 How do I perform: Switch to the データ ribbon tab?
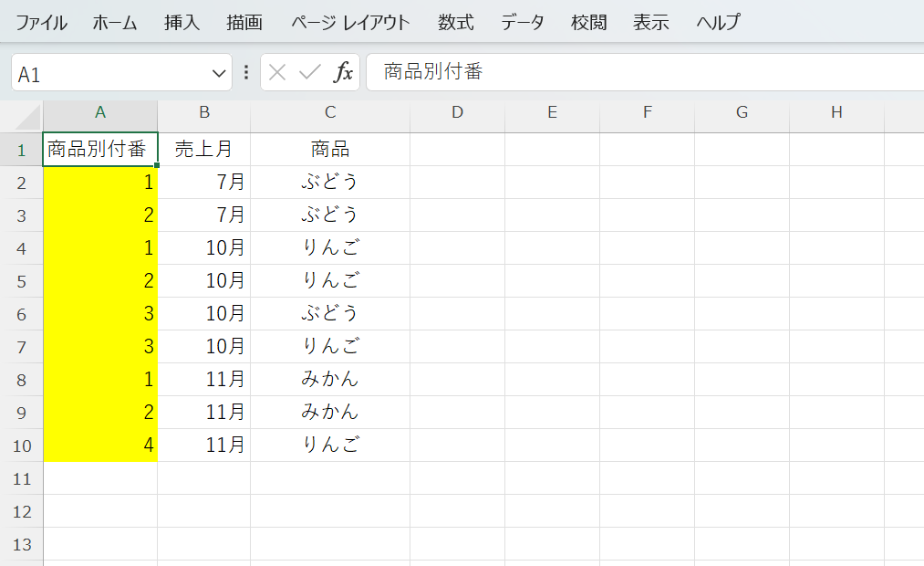(x=522, y=23)
